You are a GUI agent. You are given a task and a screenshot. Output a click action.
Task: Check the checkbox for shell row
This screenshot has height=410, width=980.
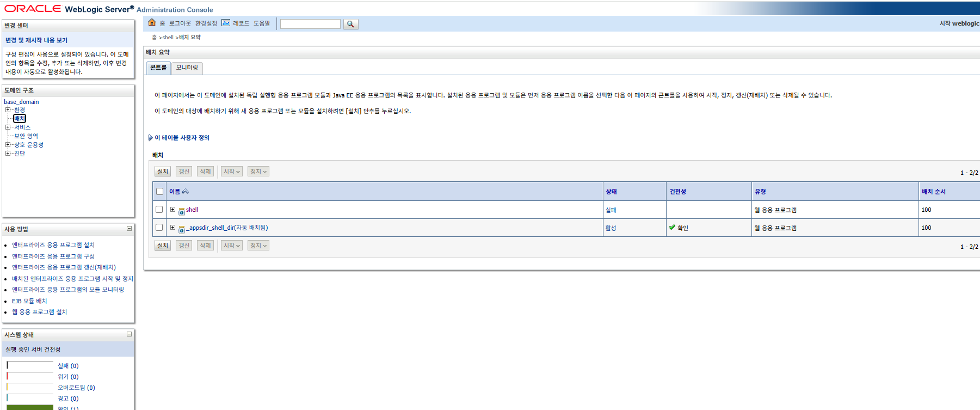[159, 210]
